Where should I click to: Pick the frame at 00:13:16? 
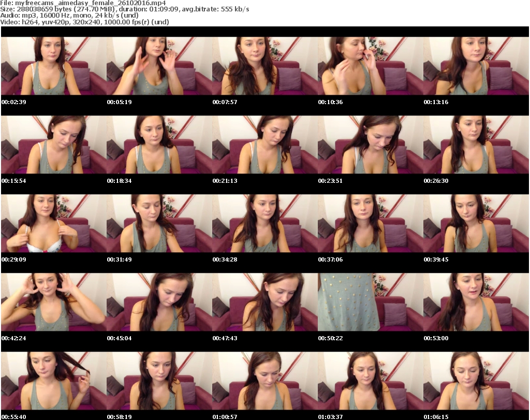(x=476, y=66)
